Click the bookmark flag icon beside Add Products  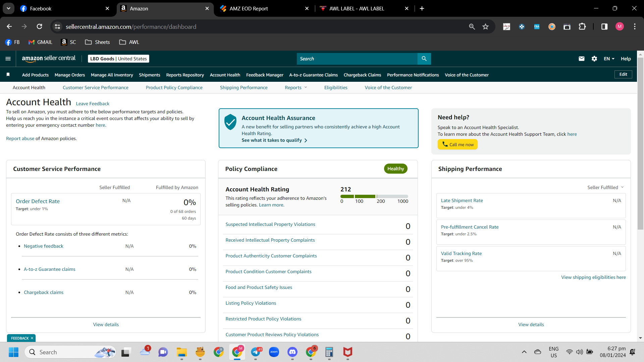pos(8,74)
